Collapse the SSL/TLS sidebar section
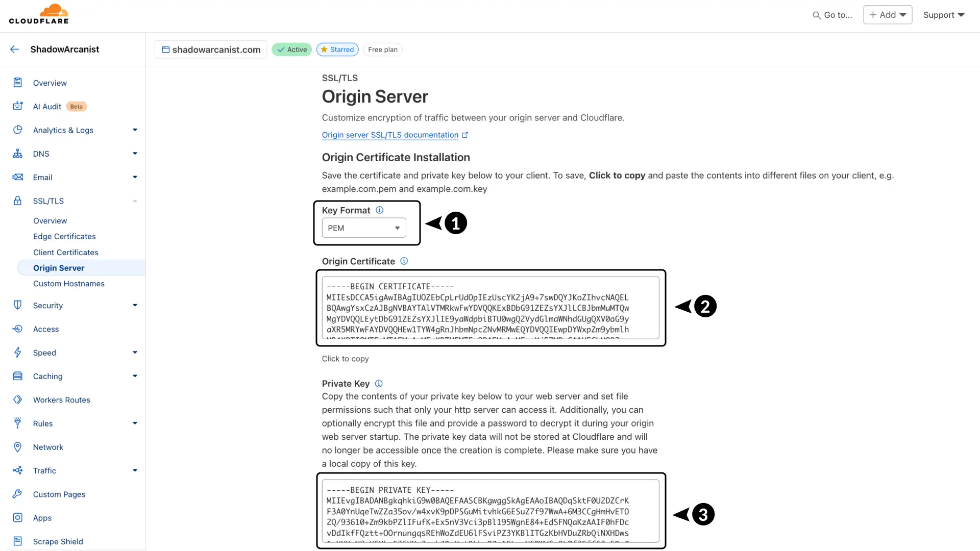This screenshot has height=551, width=980. (x=135, y=201)
